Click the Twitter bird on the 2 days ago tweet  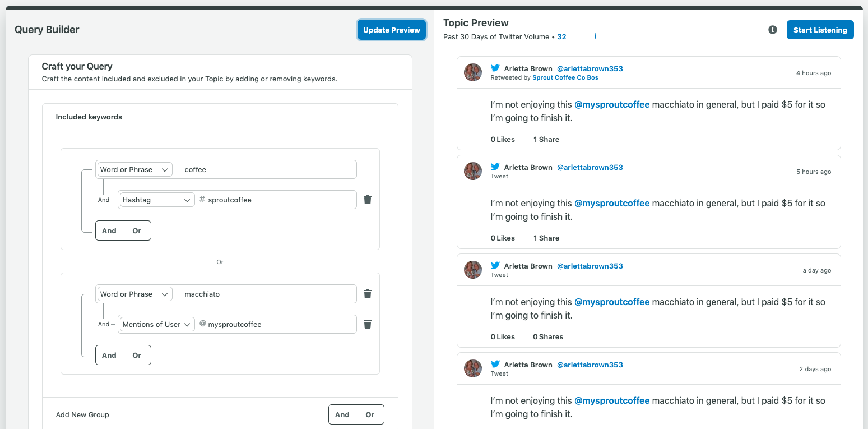point(495,365)
